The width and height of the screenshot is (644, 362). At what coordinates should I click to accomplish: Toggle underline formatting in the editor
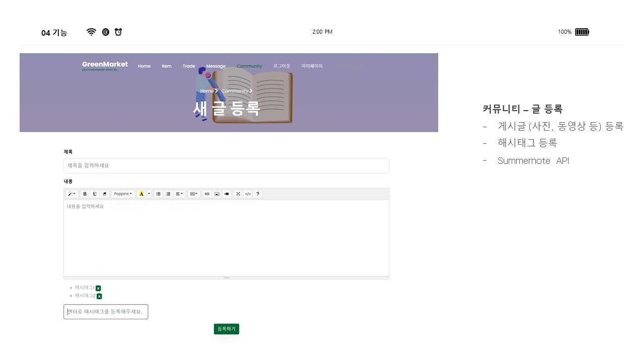click(x=95, y=194)
